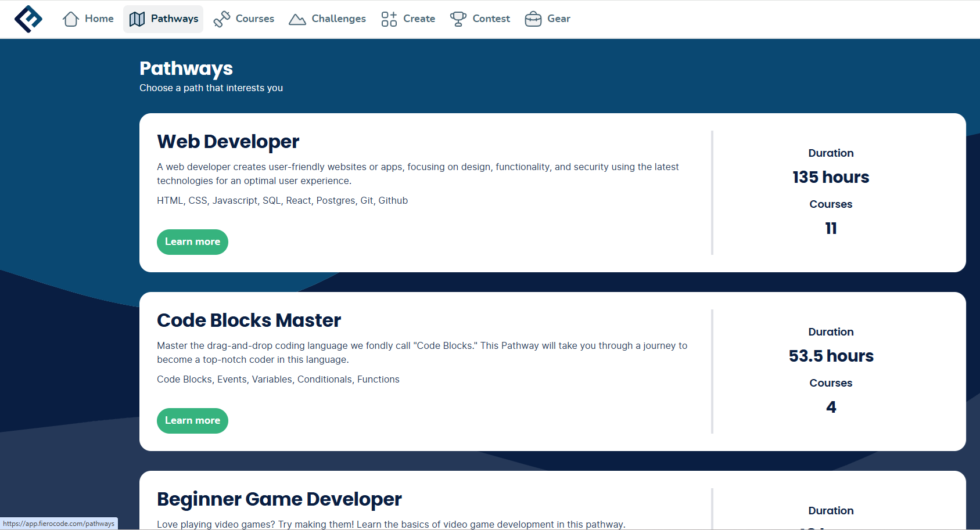Click the Fiero Code logo icon
980x530 pixels.
28,19
